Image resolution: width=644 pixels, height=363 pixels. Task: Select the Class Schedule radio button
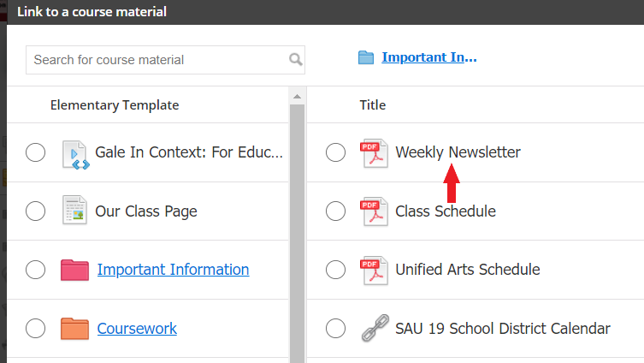335,211
